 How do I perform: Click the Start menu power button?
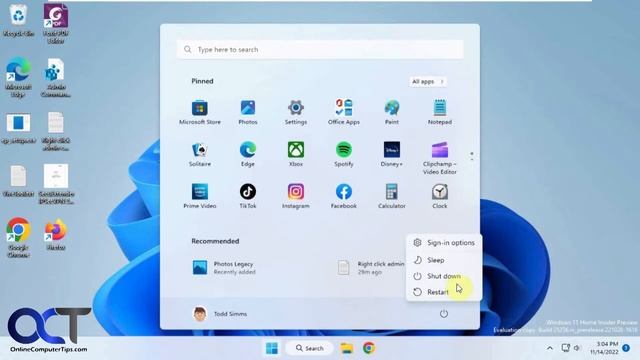[x=444, y=314]
